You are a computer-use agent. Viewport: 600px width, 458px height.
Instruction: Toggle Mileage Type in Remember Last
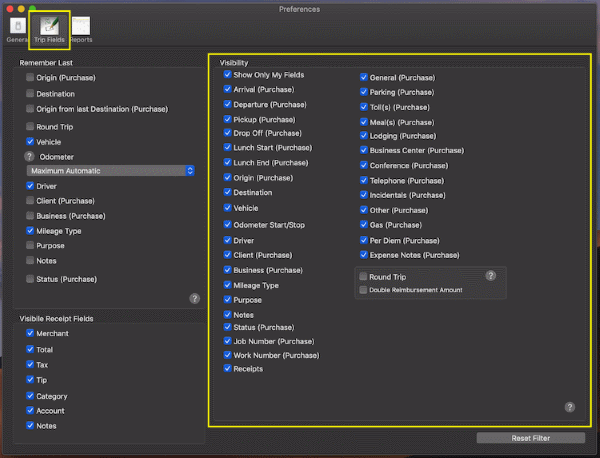(31, 231)
